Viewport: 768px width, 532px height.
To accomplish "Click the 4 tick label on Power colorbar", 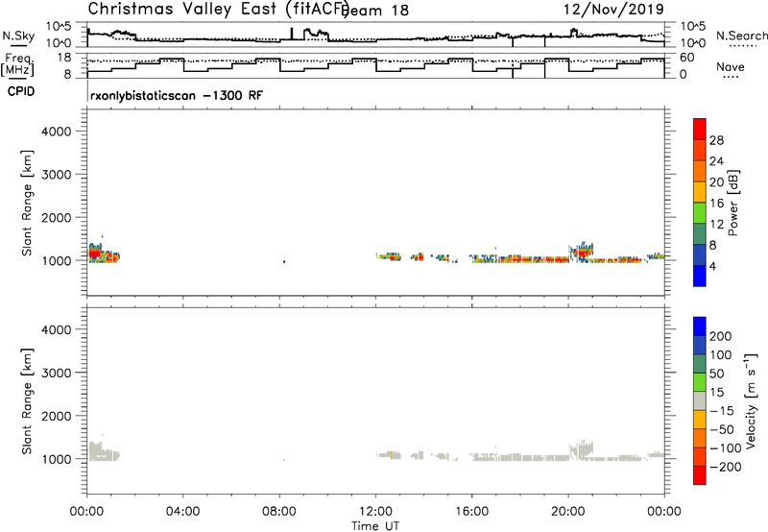I will 712,266.
